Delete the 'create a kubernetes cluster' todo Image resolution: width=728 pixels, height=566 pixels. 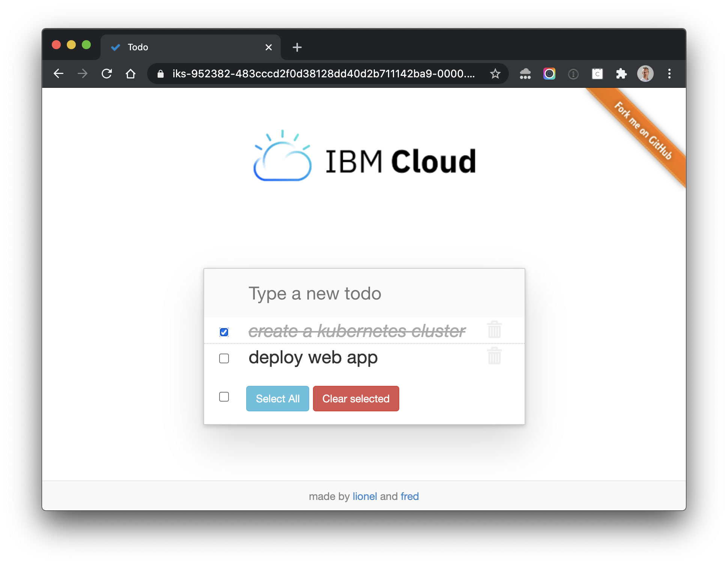[494, 330]
